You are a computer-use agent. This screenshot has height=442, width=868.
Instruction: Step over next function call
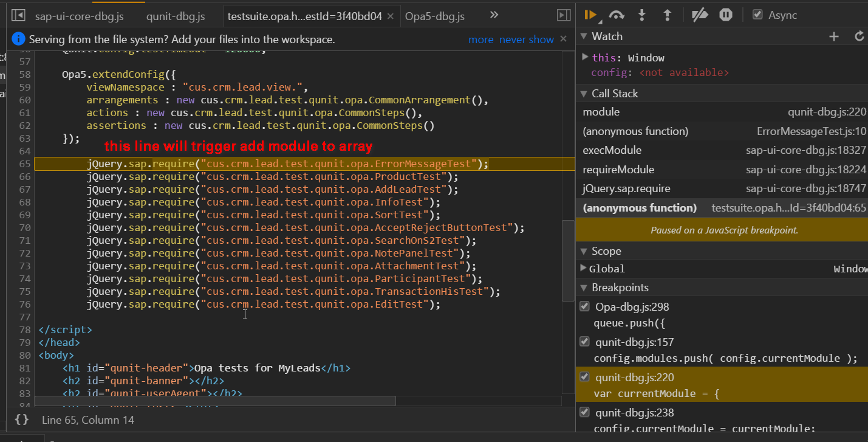coord(617,15)
